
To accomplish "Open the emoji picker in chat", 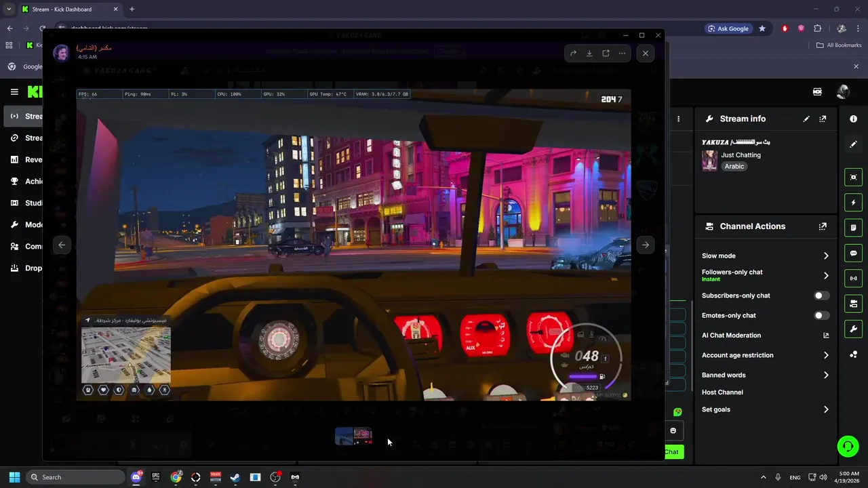I will point(673,430).
